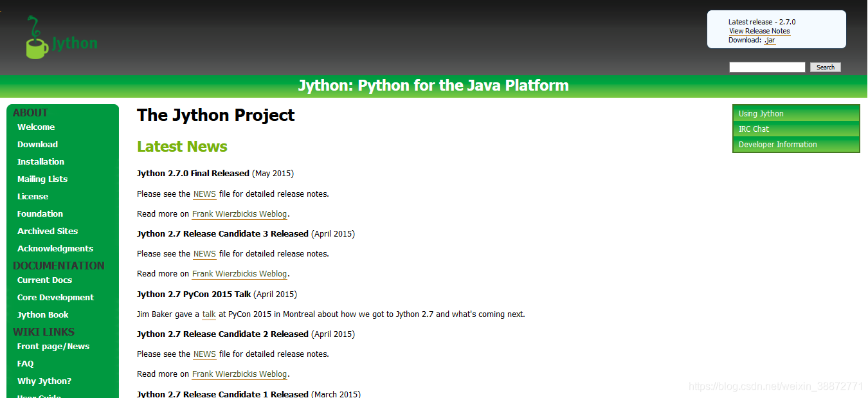Open NEWS link under Release Candidate 2

coord(204,354)
